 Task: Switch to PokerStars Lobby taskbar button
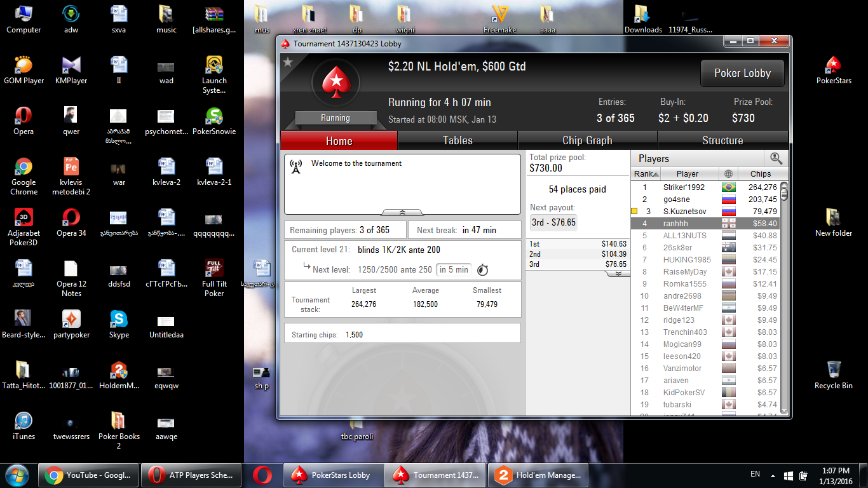(335, 475)
